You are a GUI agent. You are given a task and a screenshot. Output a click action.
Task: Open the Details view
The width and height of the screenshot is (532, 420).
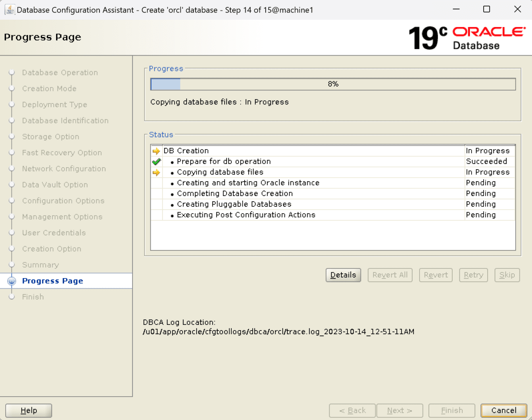(343, 275)
